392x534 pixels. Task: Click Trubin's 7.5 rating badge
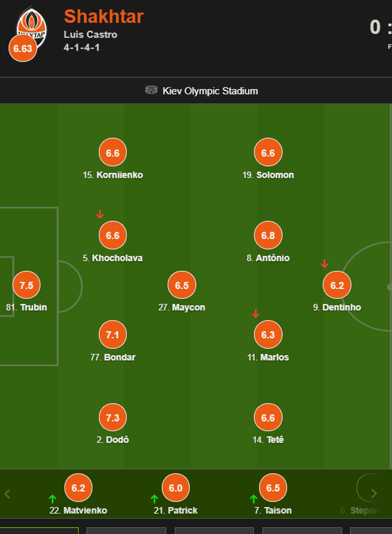click(x=26, y=285)
